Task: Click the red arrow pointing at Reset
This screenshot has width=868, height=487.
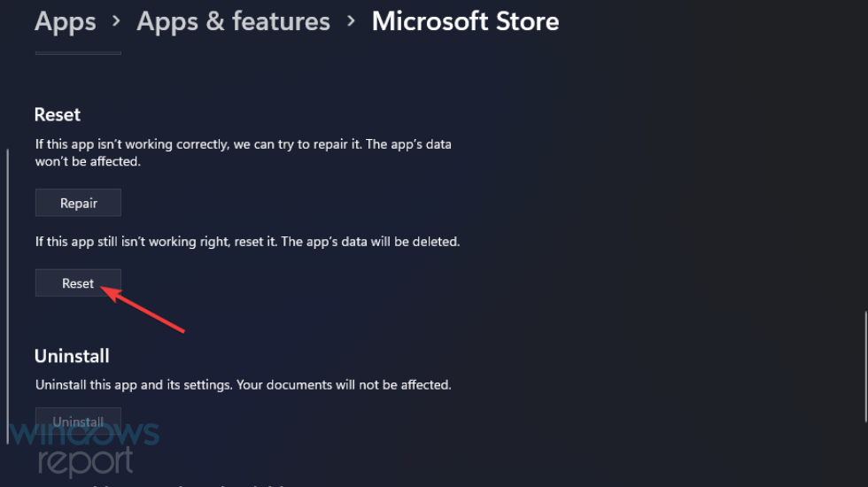Action: click(143, 310)
